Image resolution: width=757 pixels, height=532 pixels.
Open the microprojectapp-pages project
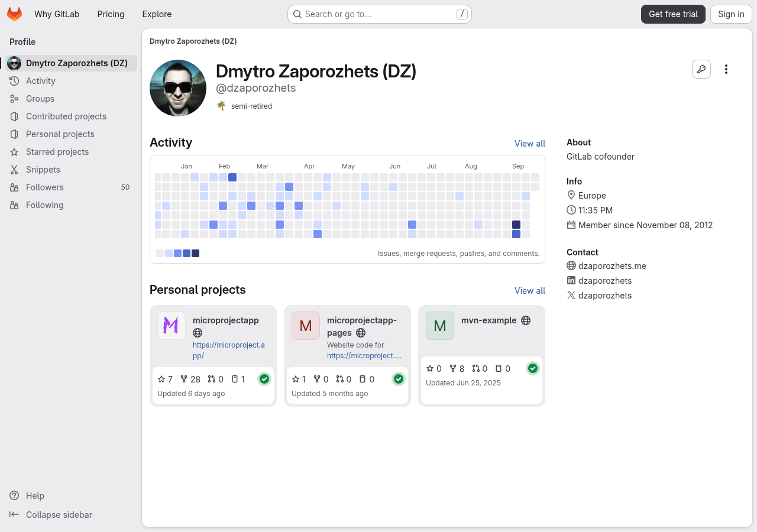click(x=361, y=326)
